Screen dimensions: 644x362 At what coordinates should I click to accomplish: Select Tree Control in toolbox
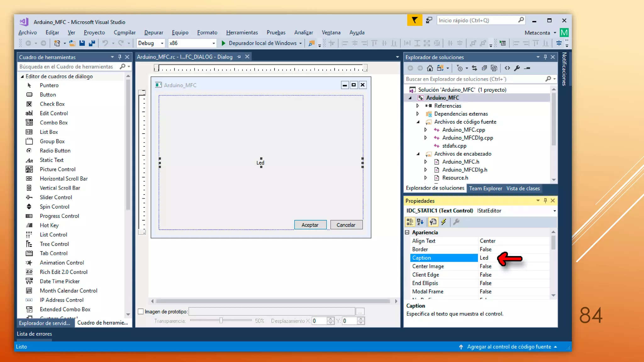[x=54, y=244]
